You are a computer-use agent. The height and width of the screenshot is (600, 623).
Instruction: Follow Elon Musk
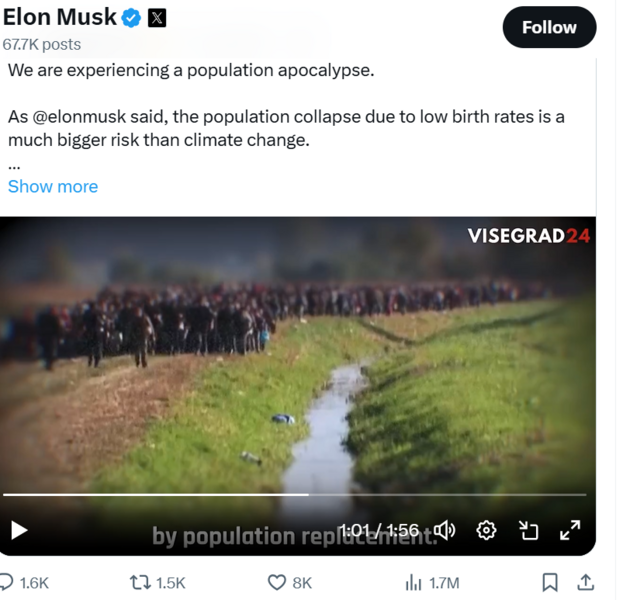coord(549,27)
